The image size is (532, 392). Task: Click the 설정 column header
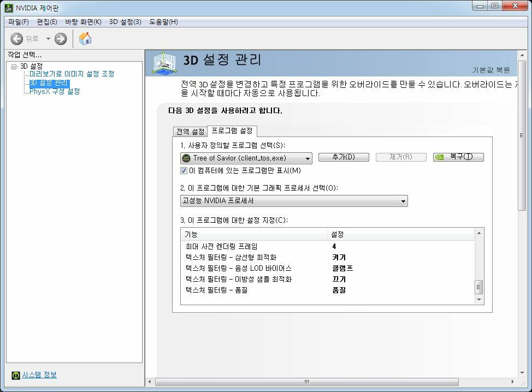pos(401,234)
